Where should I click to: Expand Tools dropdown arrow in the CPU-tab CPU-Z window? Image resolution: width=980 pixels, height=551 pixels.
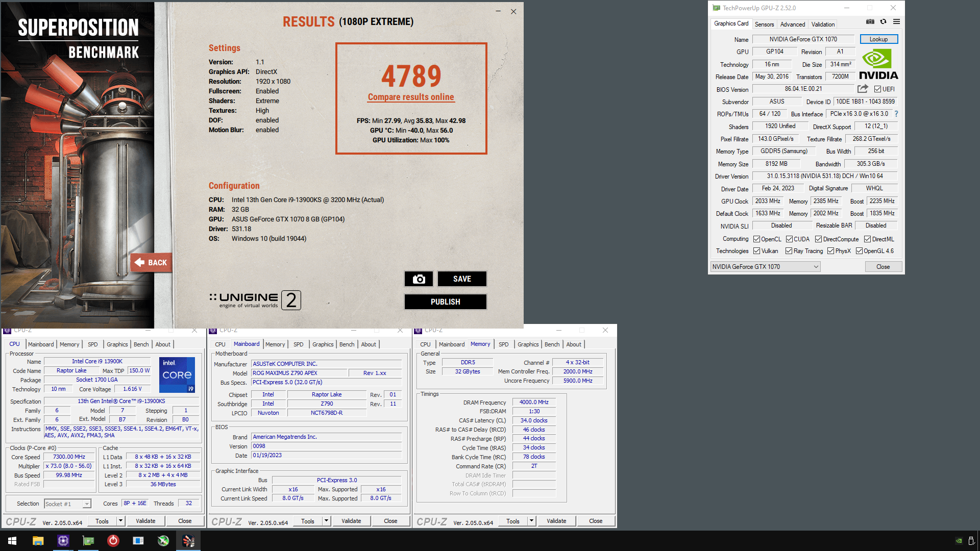click(x=121, y=521)
